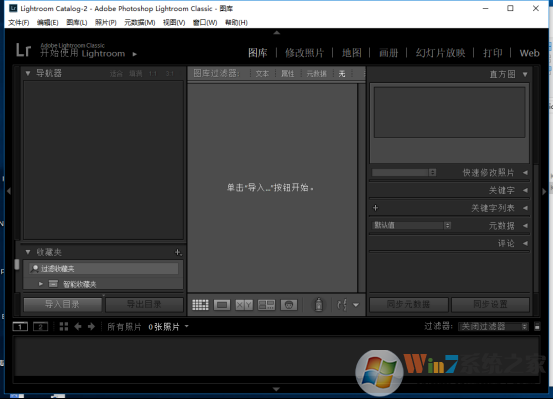553x399 pixels.
Task: Collapse the 导航器 panel triangle
Action: (28, 73)
